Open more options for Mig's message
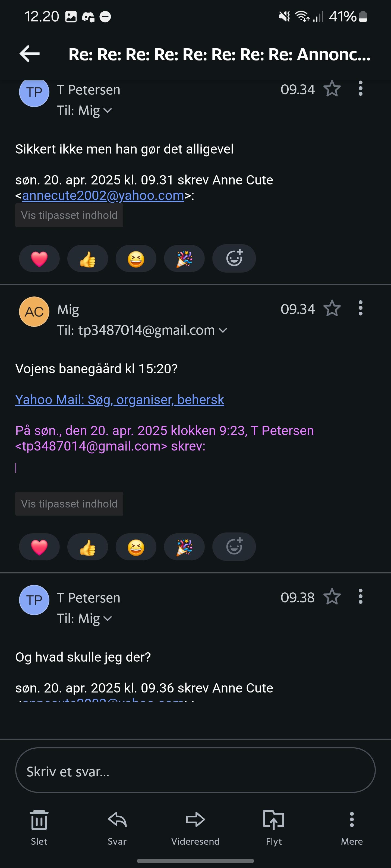 click(x=360, y=308)
